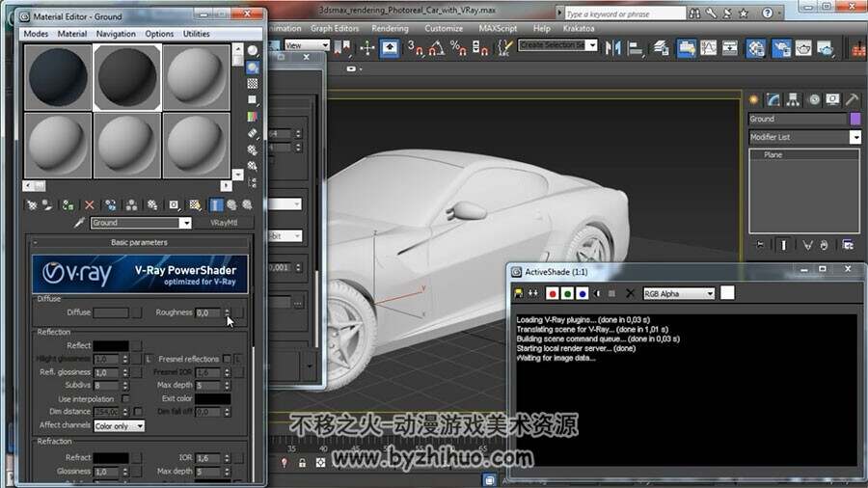Click the 3D snaps toggle icon

[x=415, y=48]
